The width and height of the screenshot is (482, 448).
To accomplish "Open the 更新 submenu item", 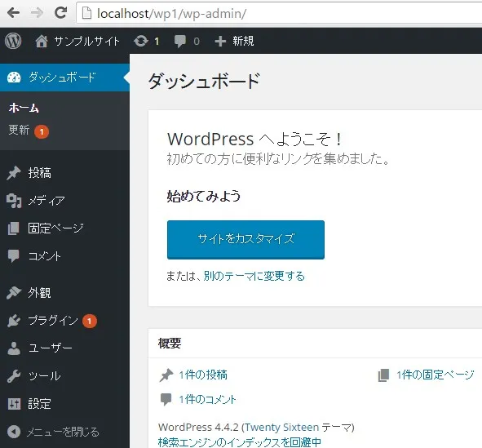I will coord(19,130).
